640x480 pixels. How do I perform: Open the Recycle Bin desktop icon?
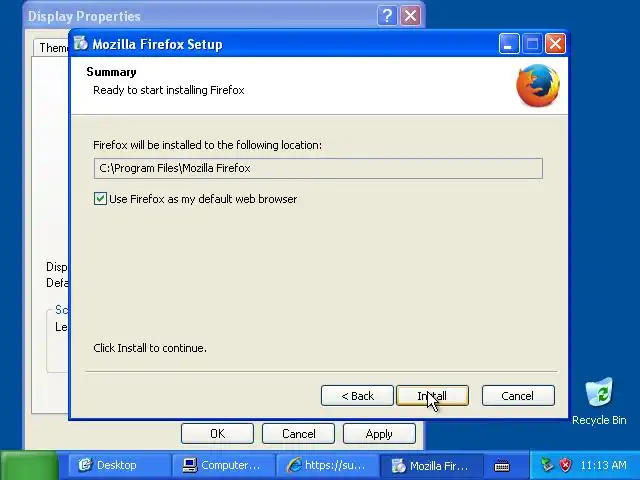tap(599, 402)
